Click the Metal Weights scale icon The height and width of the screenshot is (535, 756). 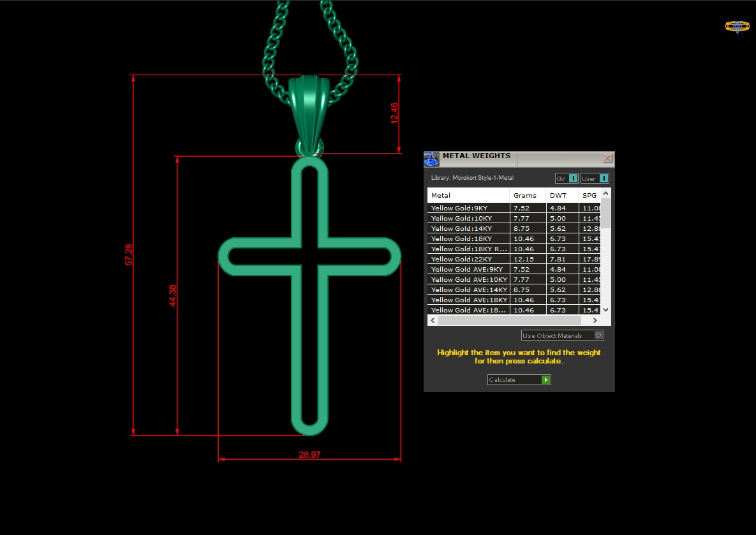tap(431, 159)
